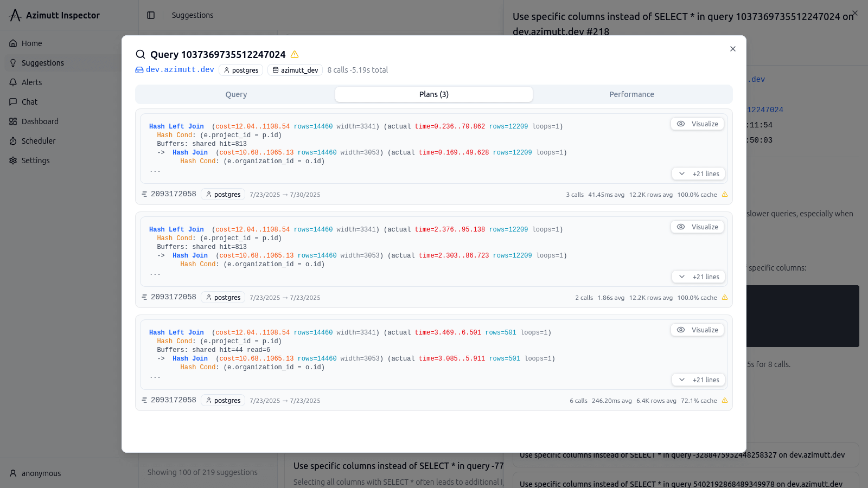Click the warning icon beside the query title
This screenshot has width=868, height=488.
coord(295,54)
